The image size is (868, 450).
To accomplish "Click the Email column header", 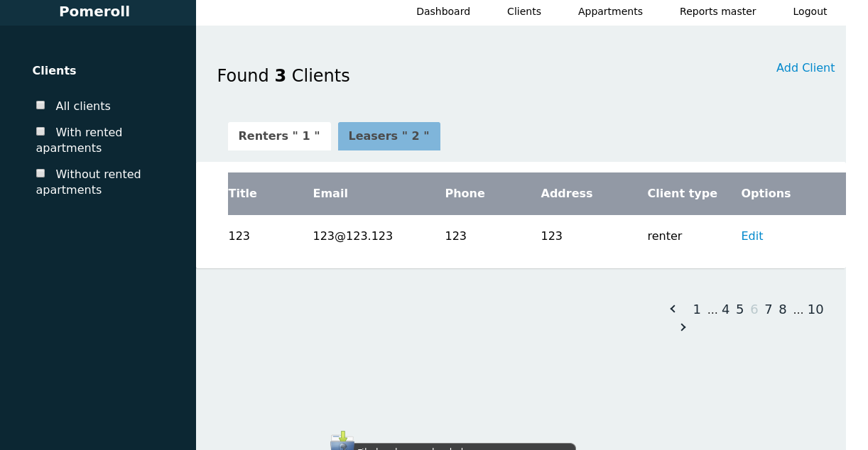I will [330, 194].
